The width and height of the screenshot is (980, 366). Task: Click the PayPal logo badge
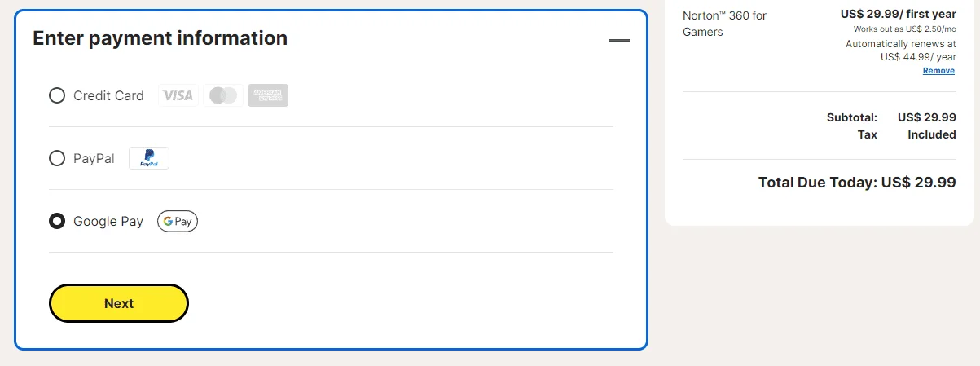click(x=149, y=158)
